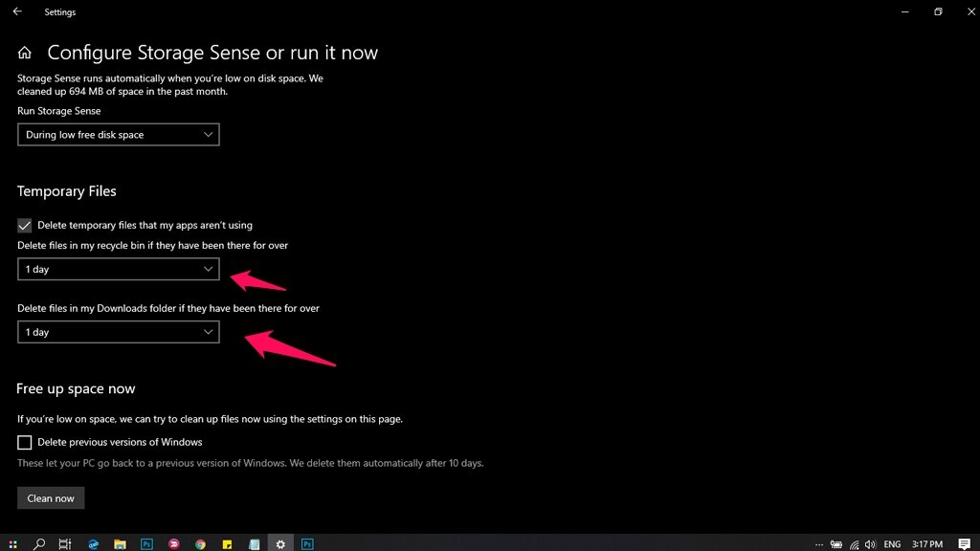
Task: Open Task View on the taskbar
Action: tap(65, 544)
